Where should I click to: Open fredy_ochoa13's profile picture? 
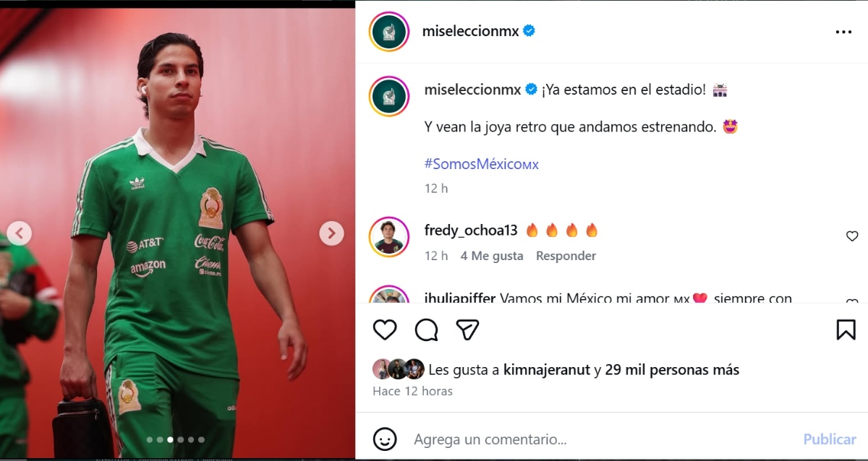[x=389, y=236]
